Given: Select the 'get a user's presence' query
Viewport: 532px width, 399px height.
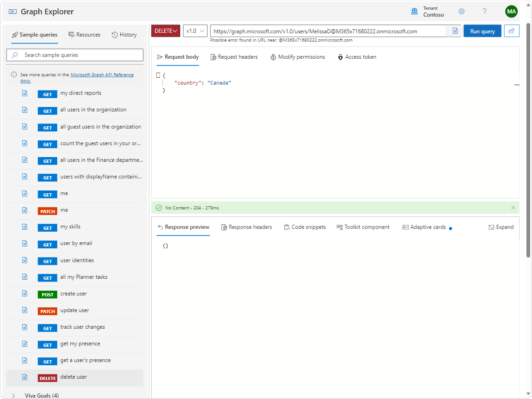Looking at the screenshot, I should point(74,361).
